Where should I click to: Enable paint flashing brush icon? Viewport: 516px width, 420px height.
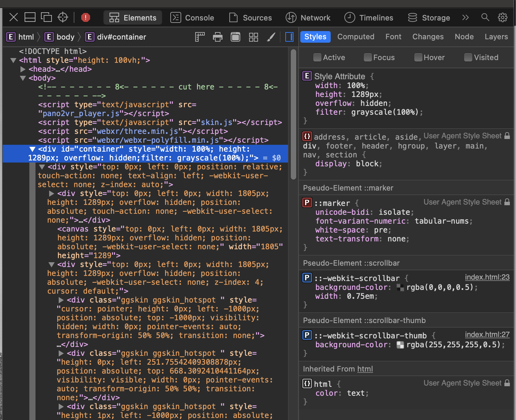pos(271,37)
